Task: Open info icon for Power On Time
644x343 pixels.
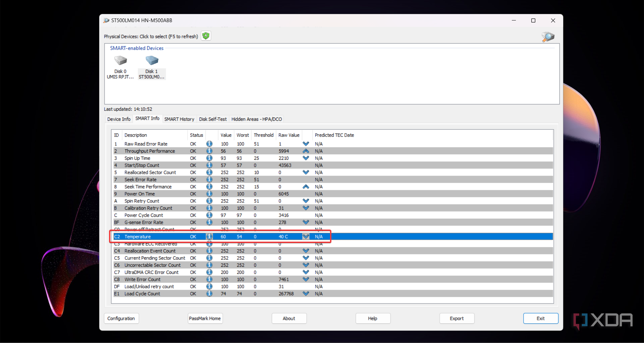Action: pyautogui.click(x=209, y=194)
